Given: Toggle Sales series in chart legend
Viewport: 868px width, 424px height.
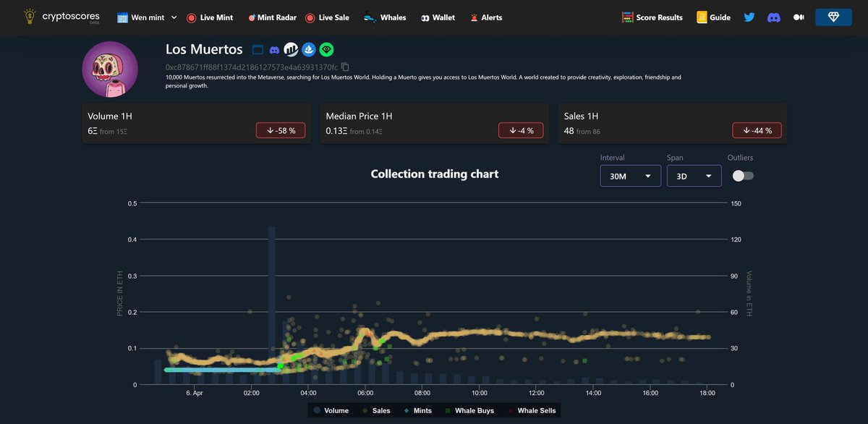Looking at the screenshot, I should pyautogui.click(x=375, y=410).
